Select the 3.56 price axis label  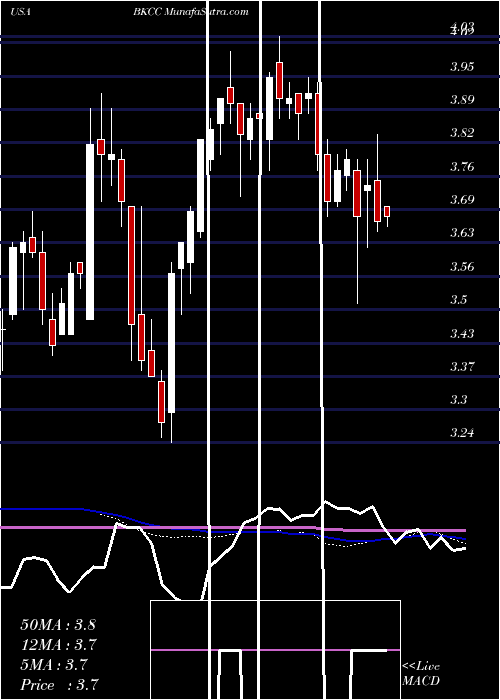click(462, 267)
